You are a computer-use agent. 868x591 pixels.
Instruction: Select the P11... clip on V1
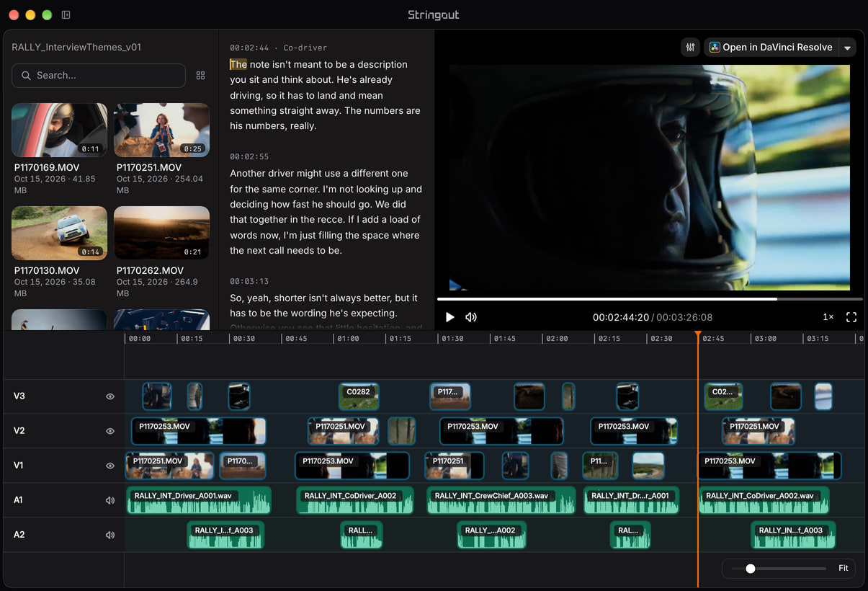pyautogui.click(x=600, y=466)
